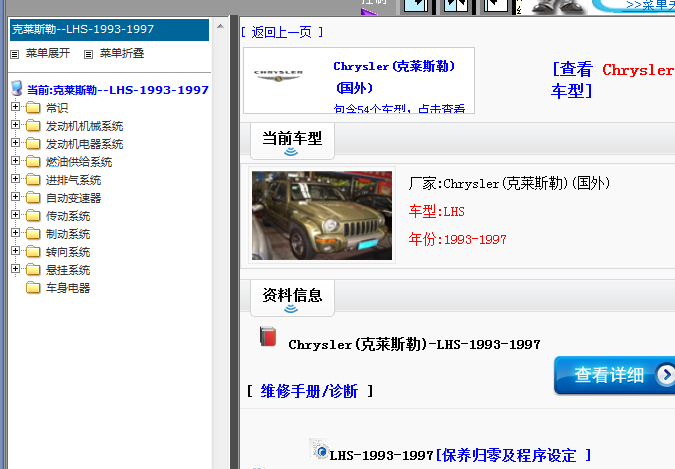Click the 菜单展开 text to expand all menus
The image size is (675, 469).
tap(48, 53)
